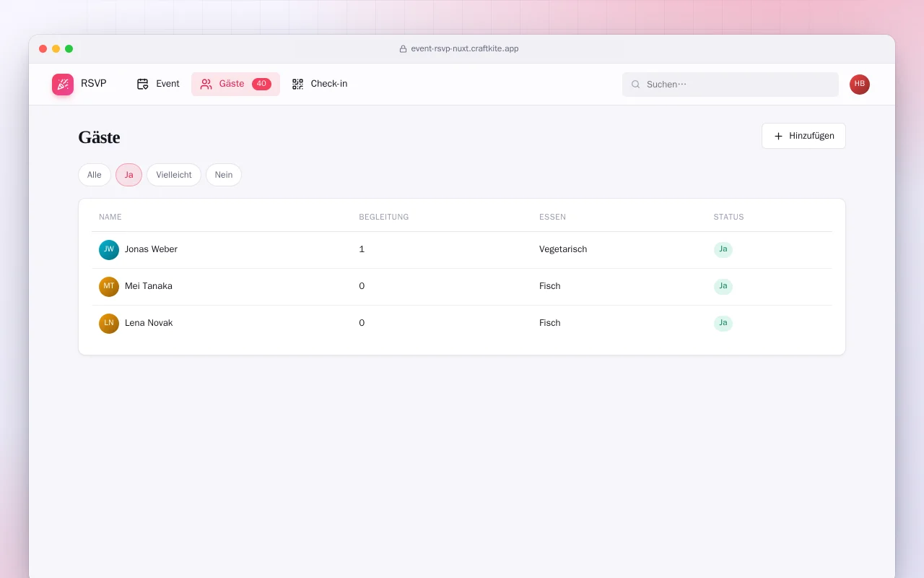
Task: Select the Vielleicht filter chip
Action: 174,175
